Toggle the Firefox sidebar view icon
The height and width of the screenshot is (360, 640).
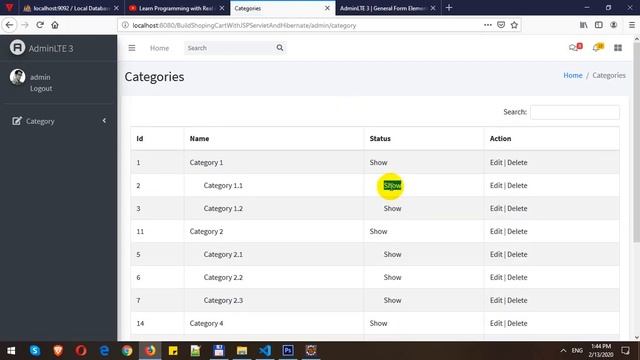click(x=599, y=25)
